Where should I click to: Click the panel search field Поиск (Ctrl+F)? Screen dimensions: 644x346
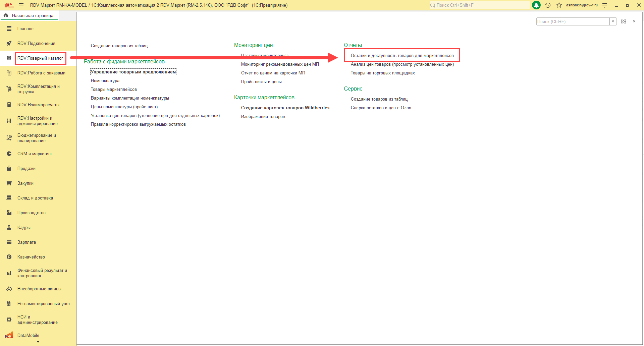pyautogui.click(x=573, y=21)
